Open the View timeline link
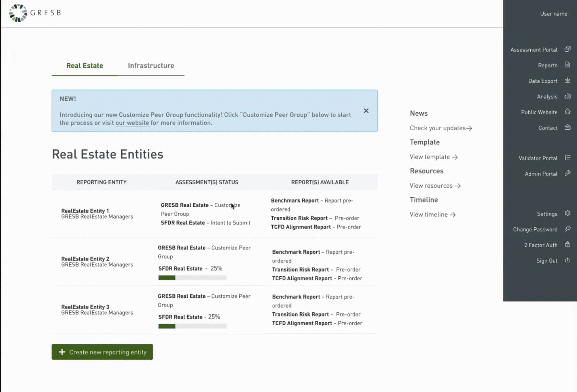The image size is (577, 392). [x=432, y=215]
